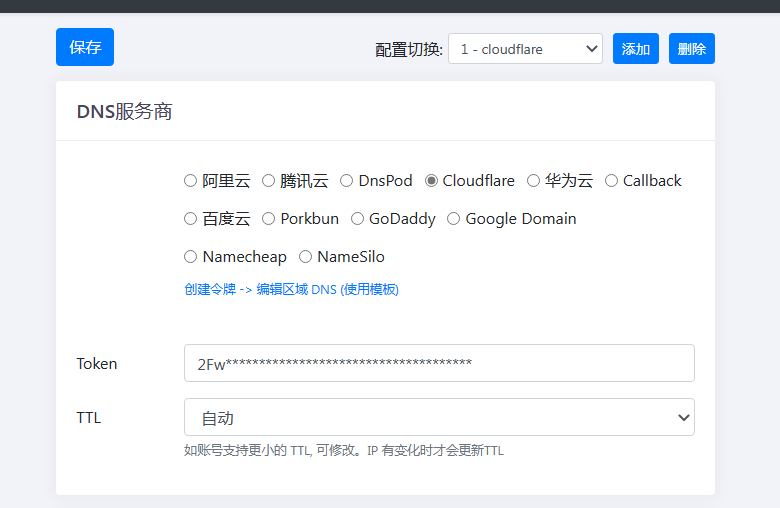Select the Callback radio option
Screen dimensions: 780x508
point(612,181)
